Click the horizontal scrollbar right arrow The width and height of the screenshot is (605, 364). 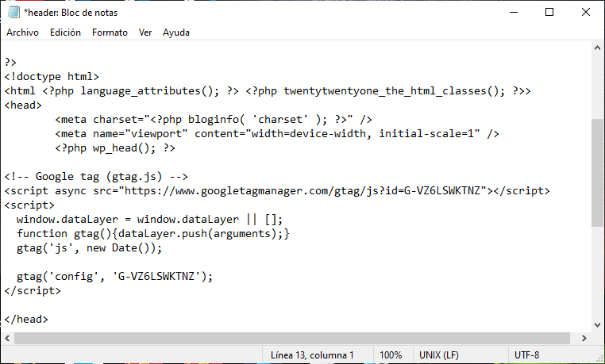point(584,338)
